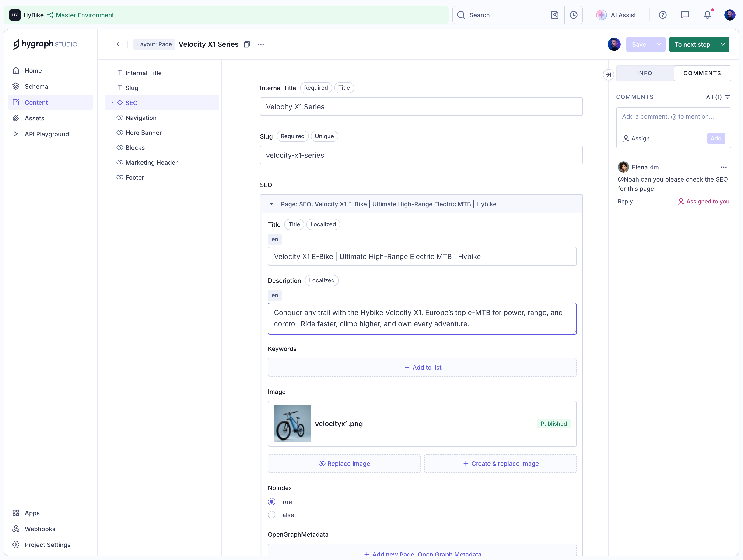Click Assigned to you link

click(x=704, y=201)
